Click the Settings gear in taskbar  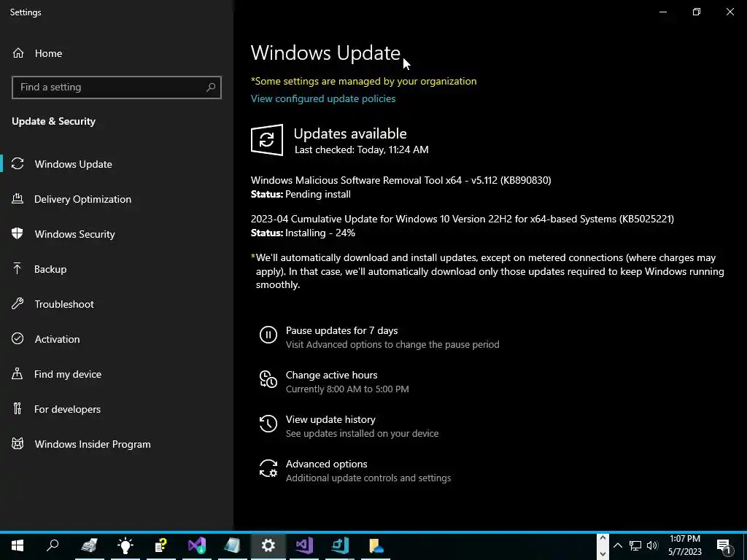pos(268,545)
